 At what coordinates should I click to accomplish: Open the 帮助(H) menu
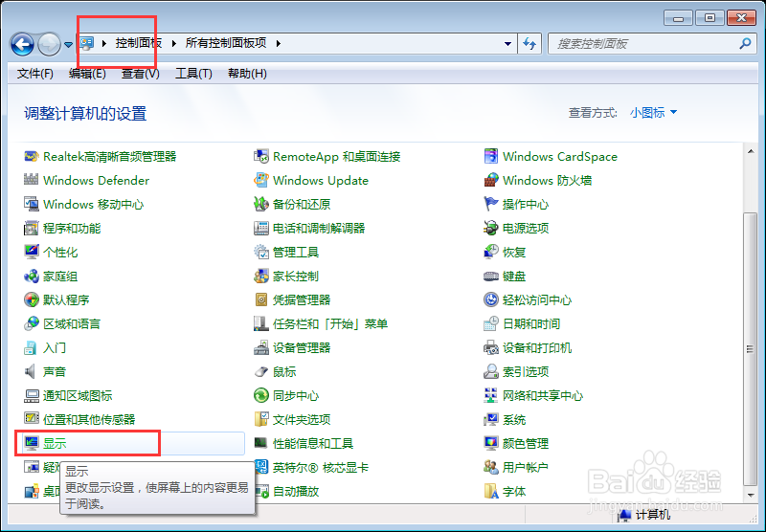[247, 74]
